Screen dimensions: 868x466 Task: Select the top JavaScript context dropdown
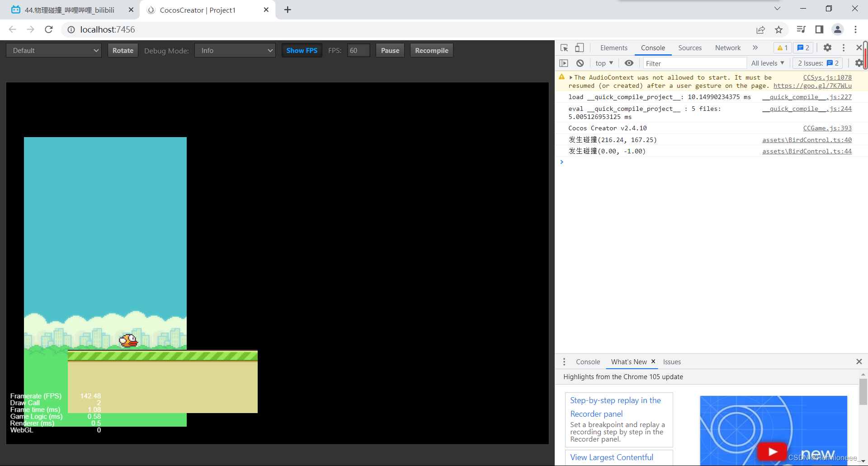pos(604,63)
